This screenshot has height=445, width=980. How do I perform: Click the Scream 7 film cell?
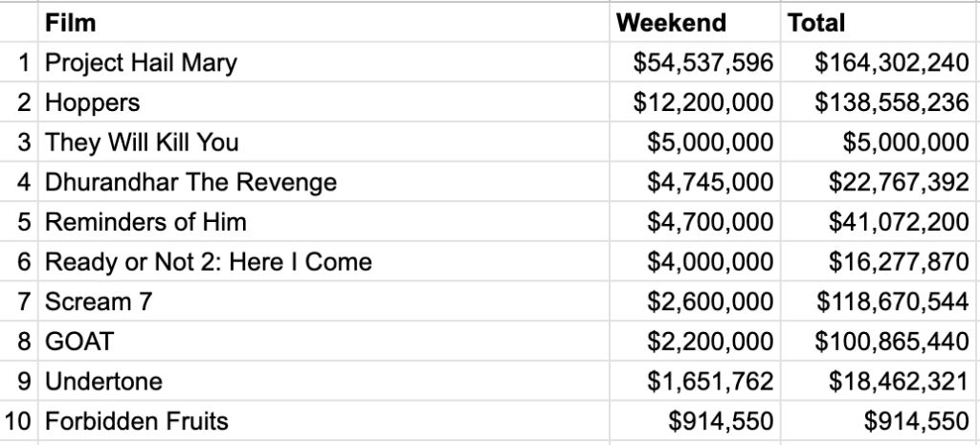(323, 301)
